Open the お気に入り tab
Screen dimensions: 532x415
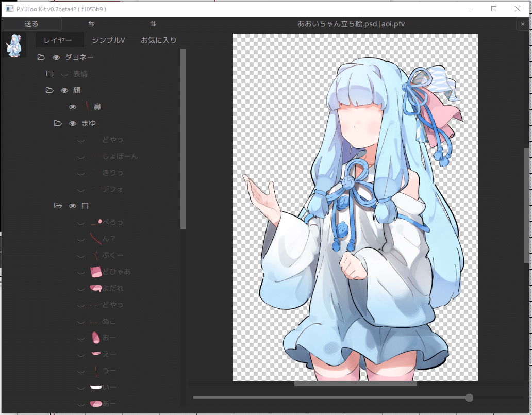pyautogui.click(x=158, y=40)
